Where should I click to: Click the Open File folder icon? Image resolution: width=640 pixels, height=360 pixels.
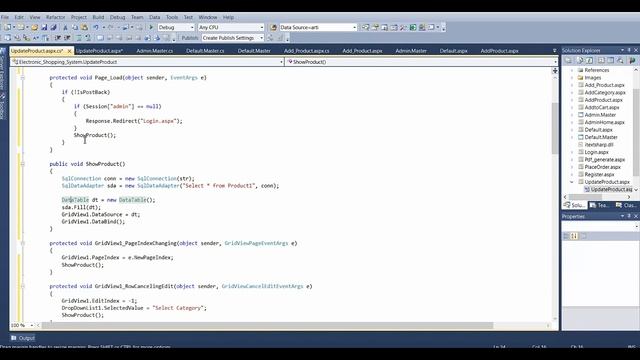[x=34, y=27]
